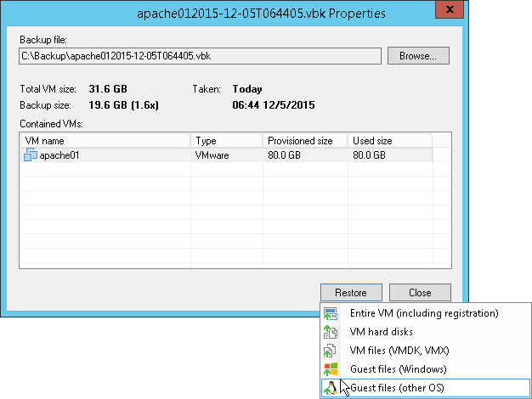Click the Close button
532x399 pixels.
click(x=420, y=293)
